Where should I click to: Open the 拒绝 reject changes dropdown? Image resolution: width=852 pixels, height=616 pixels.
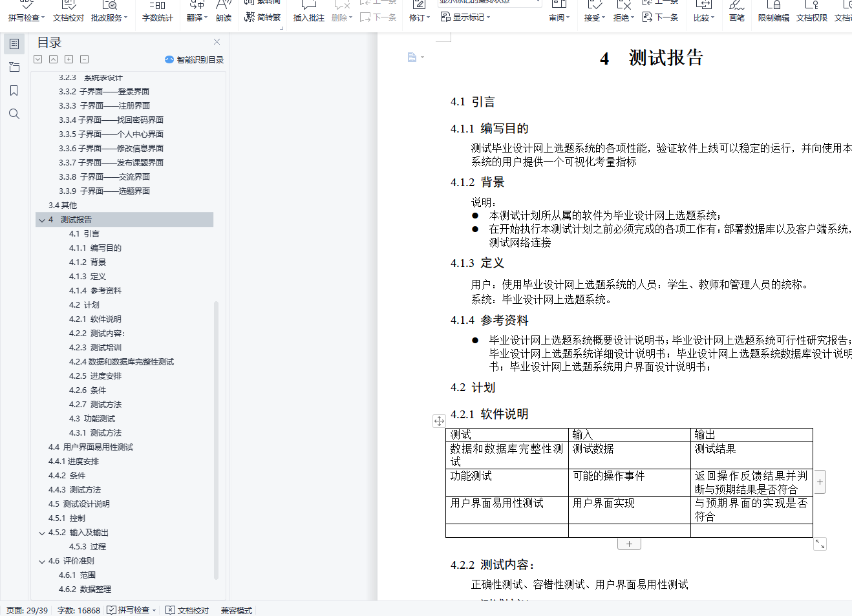click(x=624, y=12)
